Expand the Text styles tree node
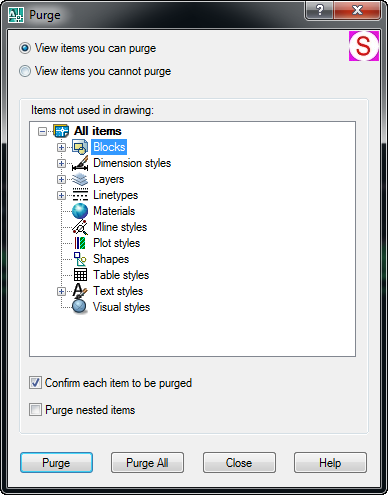The image size is (388, 495). [61, 291]
